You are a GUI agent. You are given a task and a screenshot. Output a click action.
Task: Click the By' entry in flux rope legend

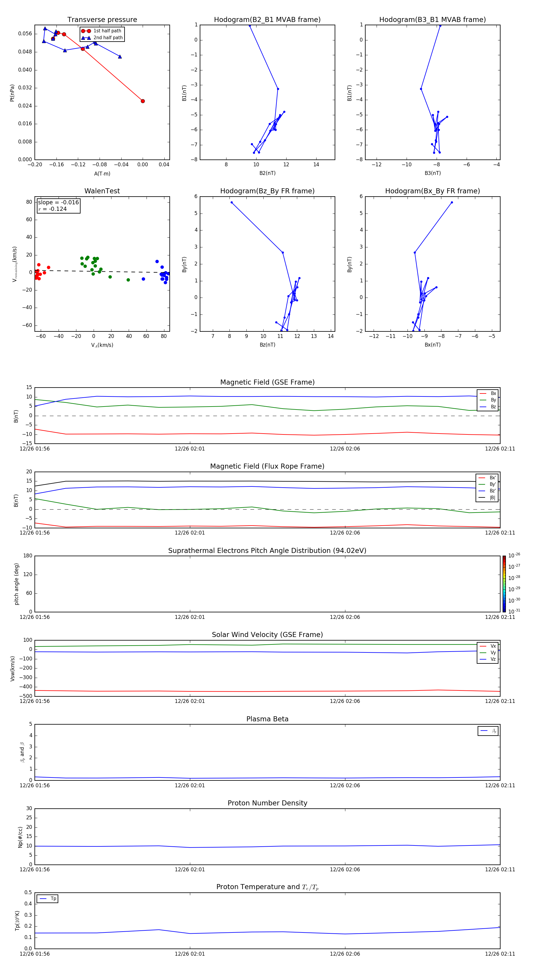click(487, 484)
